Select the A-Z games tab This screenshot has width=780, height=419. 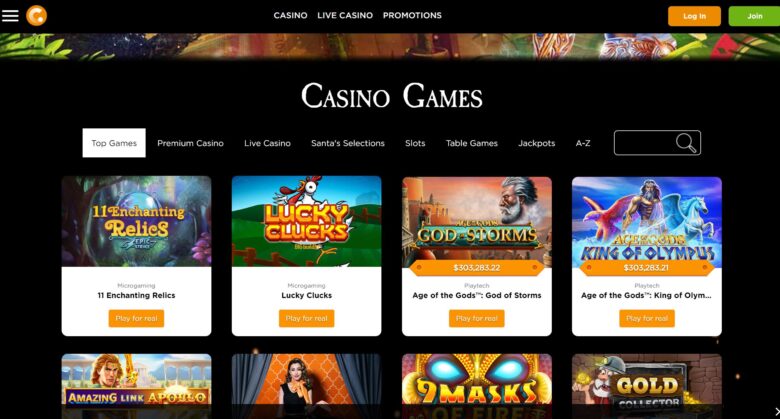(583, 143)
